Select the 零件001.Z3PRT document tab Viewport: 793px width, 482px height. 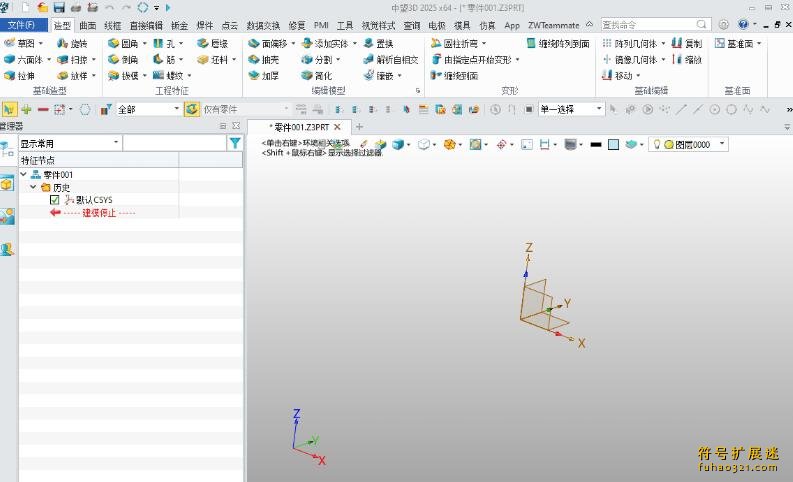tap(301, 127)
